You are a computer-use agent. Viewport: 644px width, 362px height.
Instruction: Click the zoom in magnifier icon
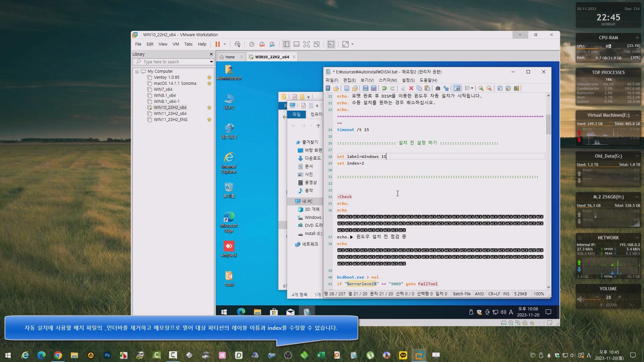click(481, 88)
